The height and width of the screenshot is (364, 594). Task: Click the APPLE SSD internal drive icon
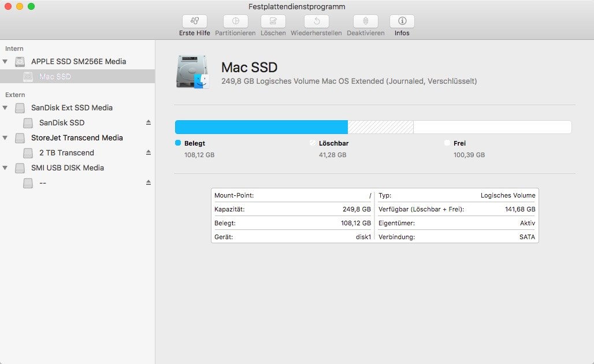coord(20,62)
